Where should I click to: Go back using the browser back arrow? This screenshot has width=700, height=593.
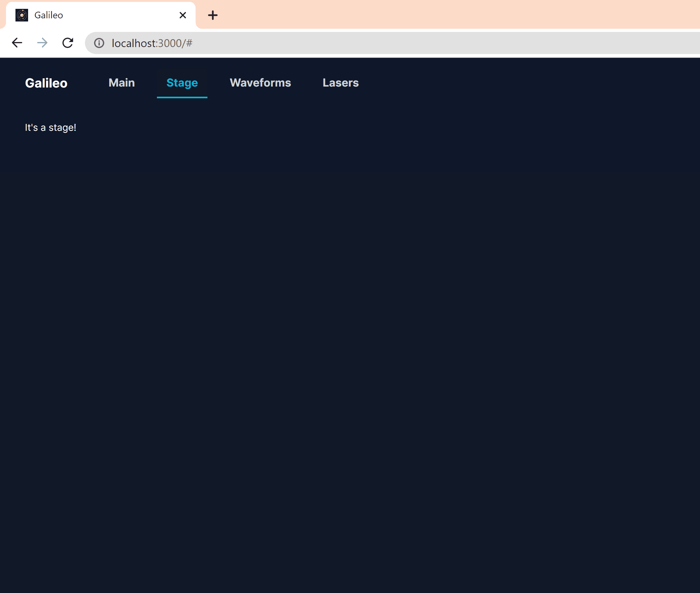[17, 43]
